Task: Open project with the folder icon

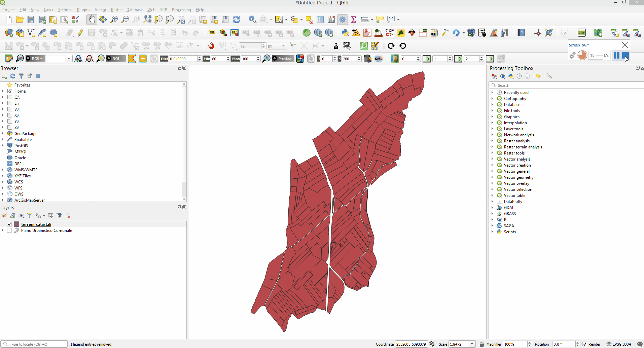Action: (20, 20)
